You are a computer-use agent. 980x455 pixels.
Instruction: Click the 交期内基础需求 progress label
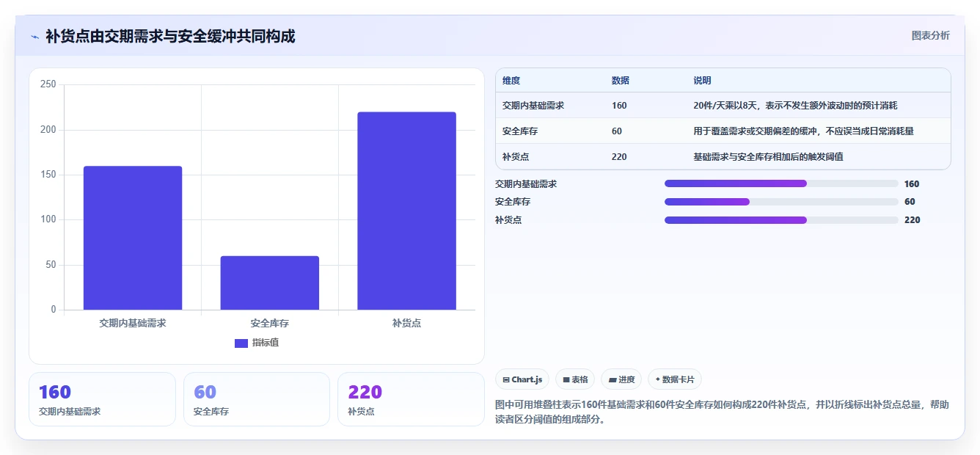coord(526,184)
